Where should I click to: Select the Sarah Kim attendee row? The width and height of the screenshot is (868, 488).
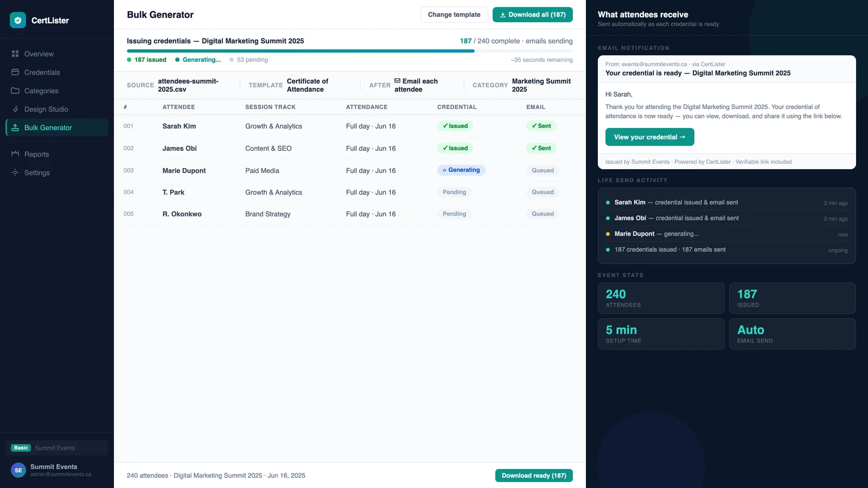tap(350, 126)
